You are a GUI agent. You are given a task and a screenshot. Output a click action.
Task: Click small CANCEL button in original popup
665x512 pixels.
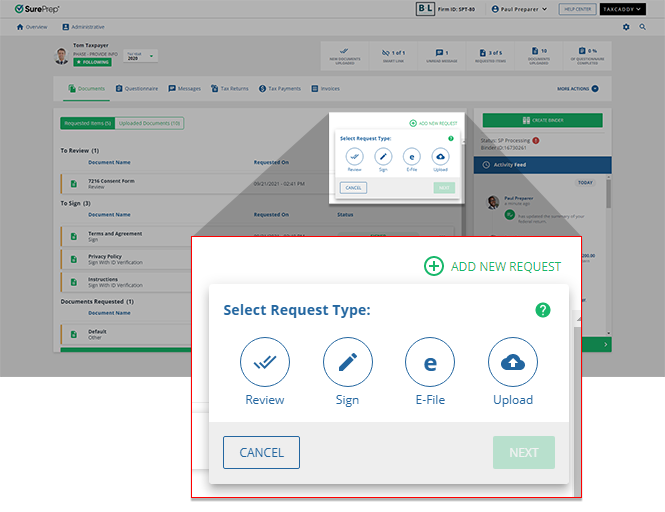pyautogui.click(x=353, y=187)
